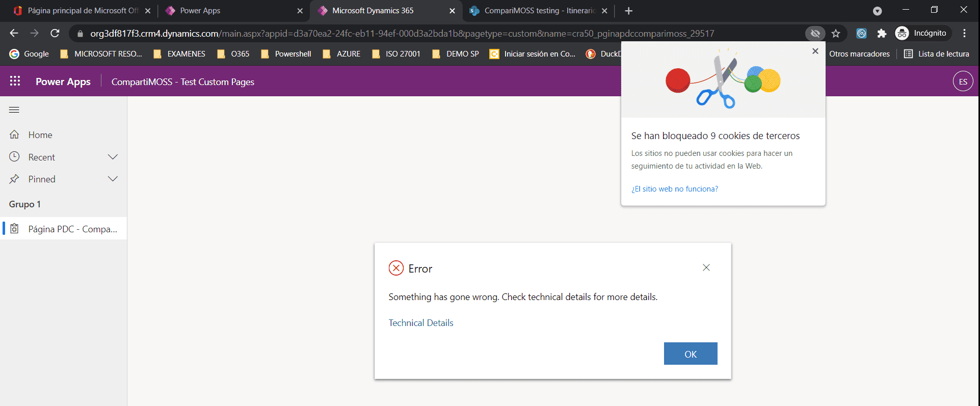Open Página PDC - Compa... sidebar item

pos(63,229)
